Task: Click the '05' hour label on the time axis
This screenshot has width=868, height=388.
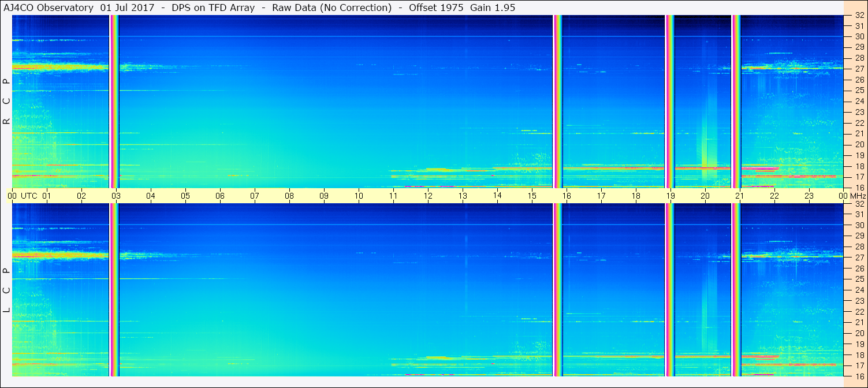Action: tap(185, 196)
